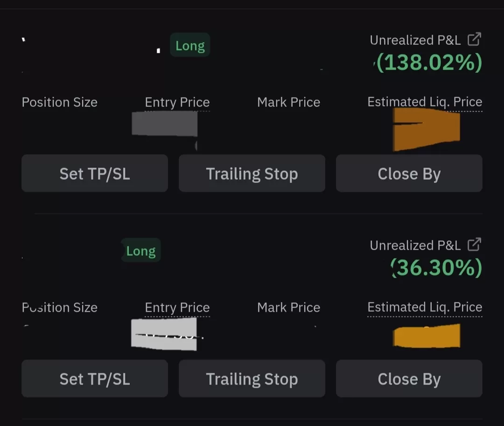This screenshot has width=504, height=426.
Task: Click Trailing Stop for second position
Action: point(252,378)
